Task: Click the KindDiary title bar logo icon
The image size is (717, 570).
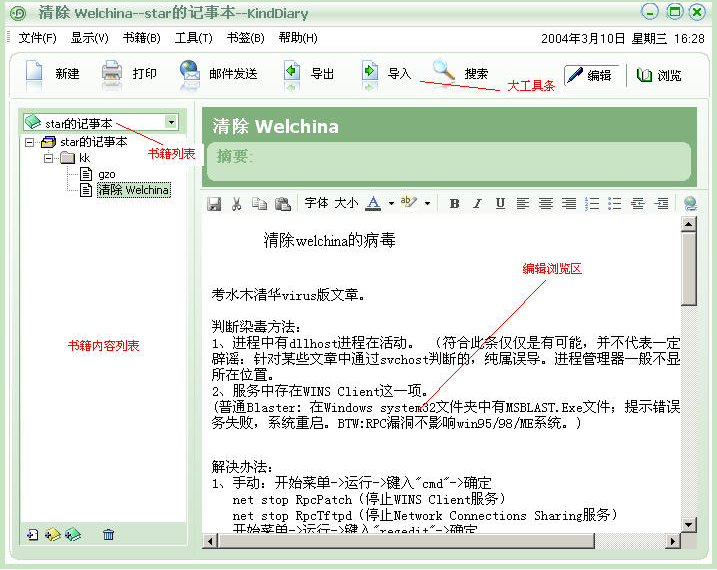Action: [x=18, y=13]
